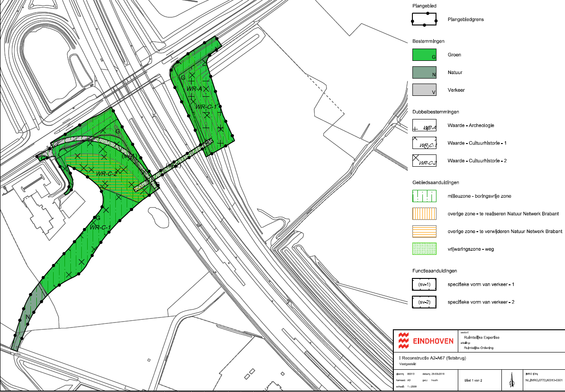The width and height of the screenshot is (565, 392).
Task: Click the 'Groen' legend label text
Action: click(x=454, y=55)
